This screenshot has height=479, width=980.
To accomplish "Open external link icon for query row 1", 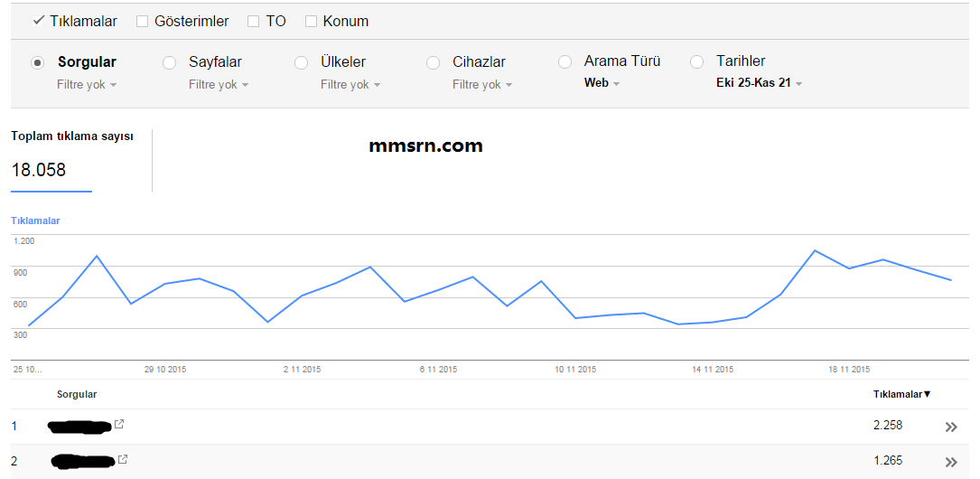I will click(x=118, y=425).
